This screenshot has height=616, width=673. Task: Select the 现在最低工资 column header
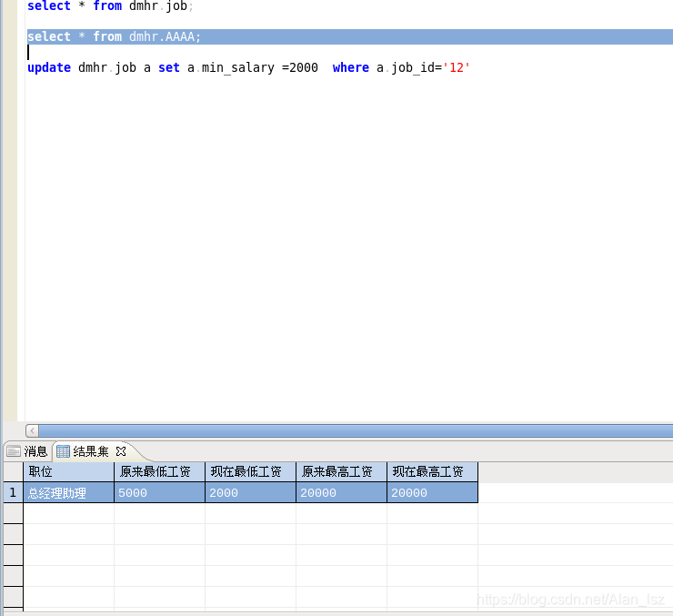pyautogui.click(x=251, y=471)
